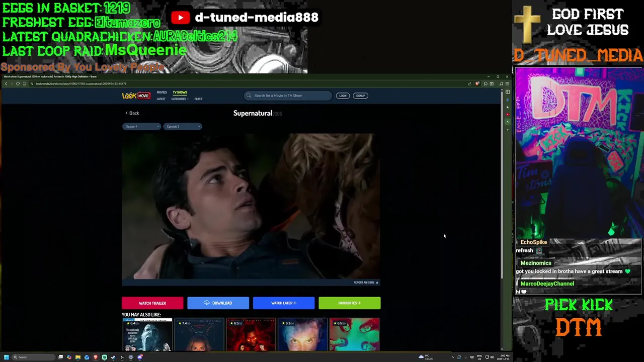Click the report issue warning triangle
This screenshot has width=644, height=362.
(x=377, y=283)
